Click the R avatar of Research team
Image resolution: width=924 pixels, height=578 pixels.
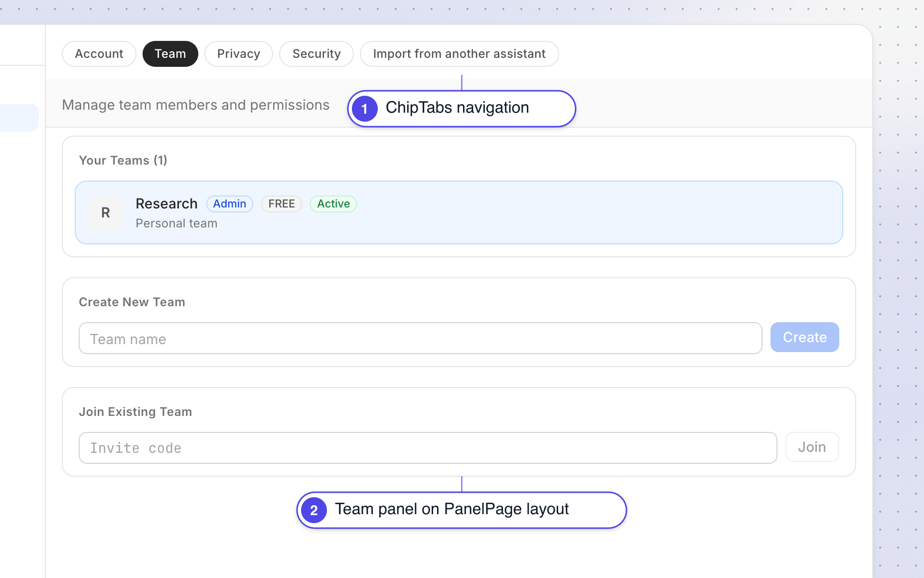tap(106, 212)
